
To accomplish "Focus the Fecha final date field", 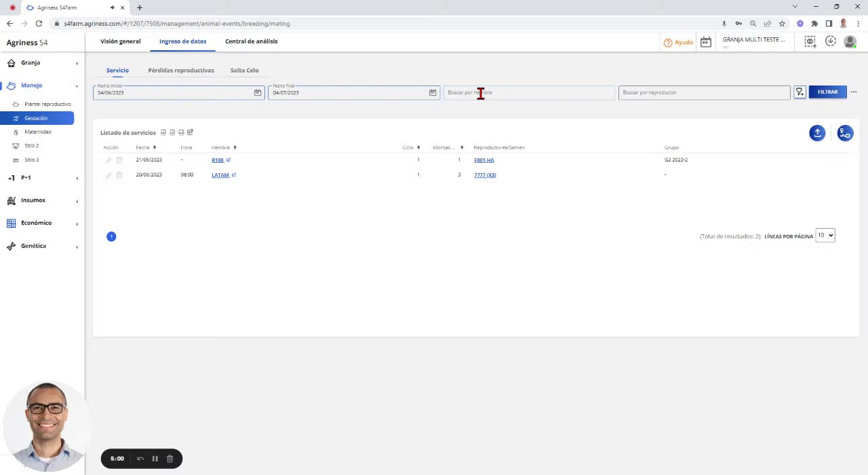I will click(353, 92).
